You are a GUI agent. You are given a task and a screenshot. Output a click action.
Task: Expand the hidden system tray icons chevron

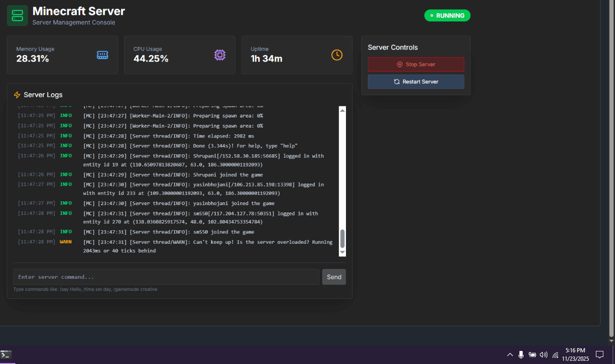(x=510, y=355)
